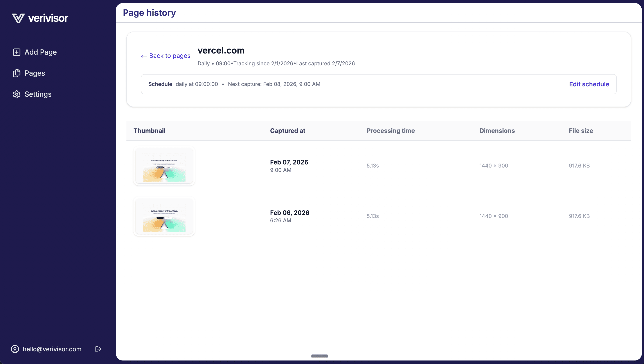This screenshot has width=644, height=364.
Task: Click the Page history heading
Action: 149,13
